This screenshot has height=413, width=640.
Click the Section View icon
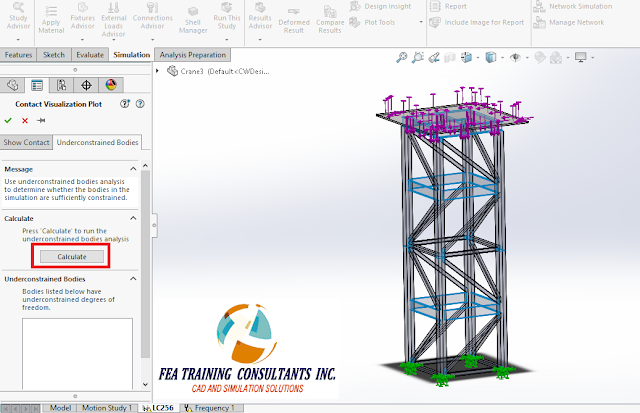coord(450,57)
